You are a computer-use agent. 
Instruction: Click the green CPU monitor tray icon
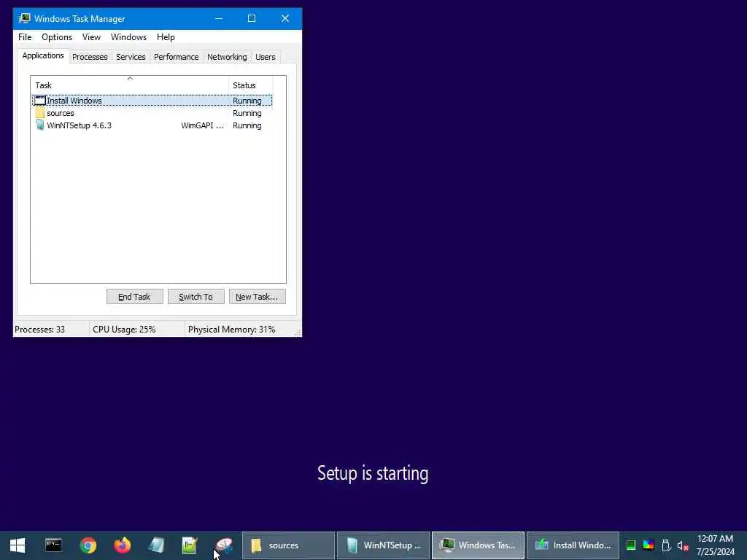tap(631, 545)
